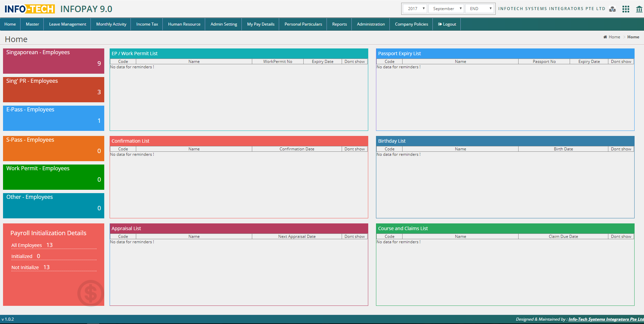Open the nine-dot apps grid icon
This screenshot has height=324, width=644.
coord(626,9)
